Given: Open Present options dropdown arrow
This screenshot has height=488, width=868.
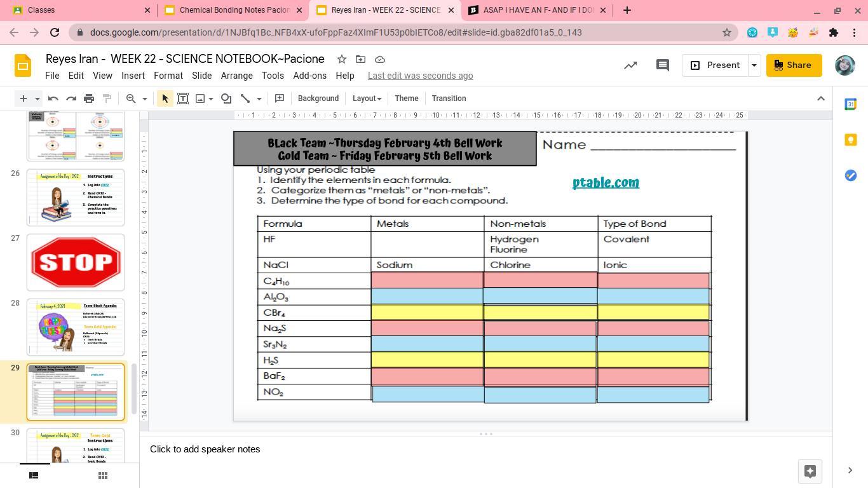Looking at the screenshot, I should [x=754, y=65].
